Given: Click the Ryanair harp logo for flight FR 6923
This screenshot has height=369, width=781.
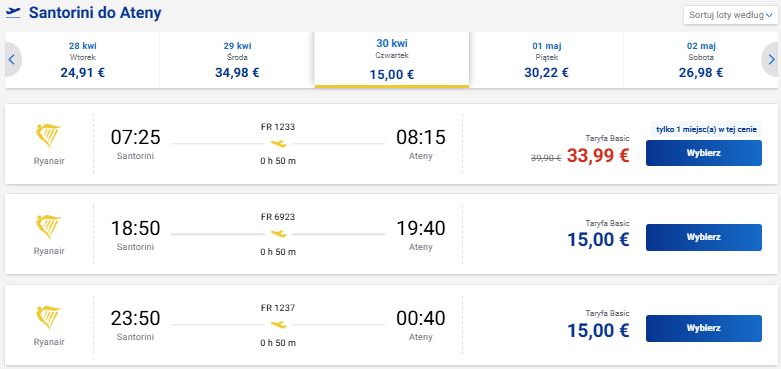Looking at the screenshot, I should [x=49, y=227].
